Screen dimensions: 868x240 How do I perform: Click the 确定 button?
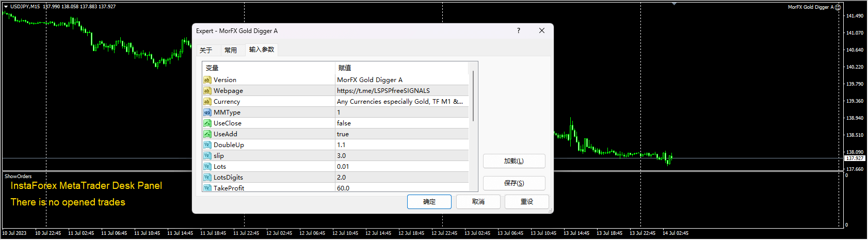click(x=429, y=202)
